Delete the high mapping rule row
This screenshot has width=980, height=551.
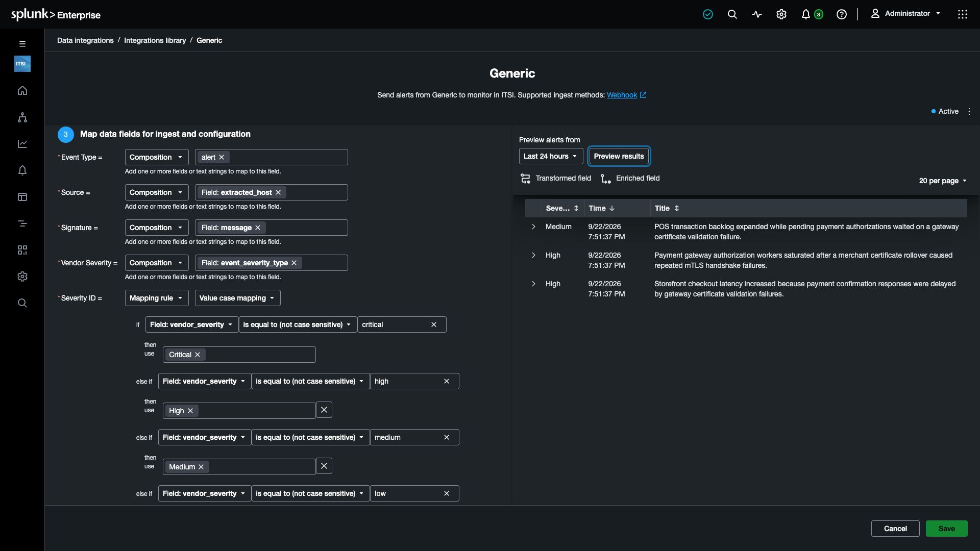(324, 410)
